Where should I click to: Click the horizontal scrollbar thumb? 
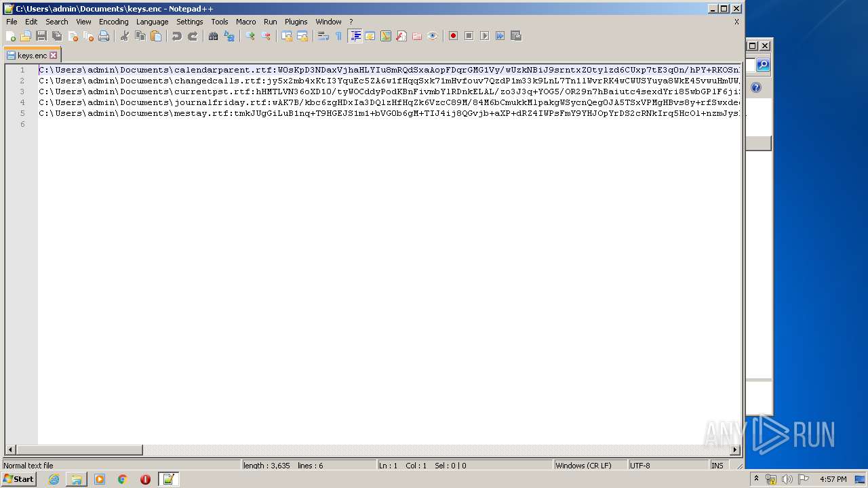pyautogui.click(x=79, y=450)
